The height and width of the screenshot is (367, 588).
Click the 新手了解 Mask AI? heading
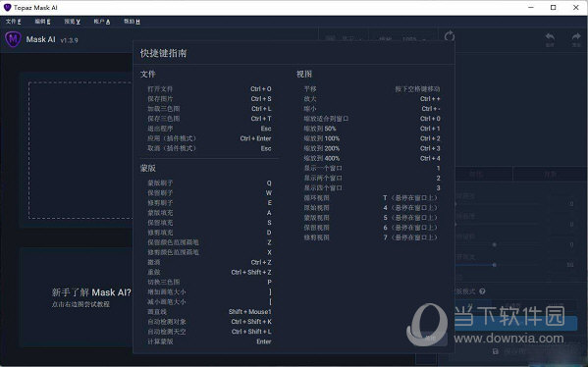click(x=91, y=292)
